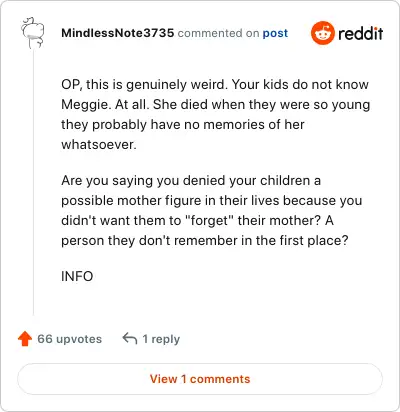This screenshot has width=400, height=412.
Task: Open the MindlessNote3735 profile link
Action: (x=118, y=33)
